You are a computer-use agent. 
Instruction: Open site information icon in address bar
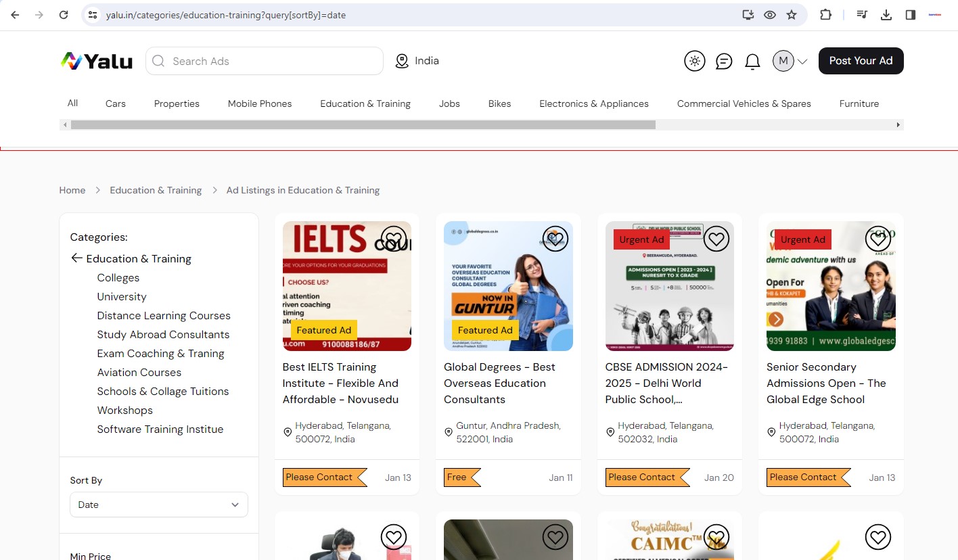(93, 14)
